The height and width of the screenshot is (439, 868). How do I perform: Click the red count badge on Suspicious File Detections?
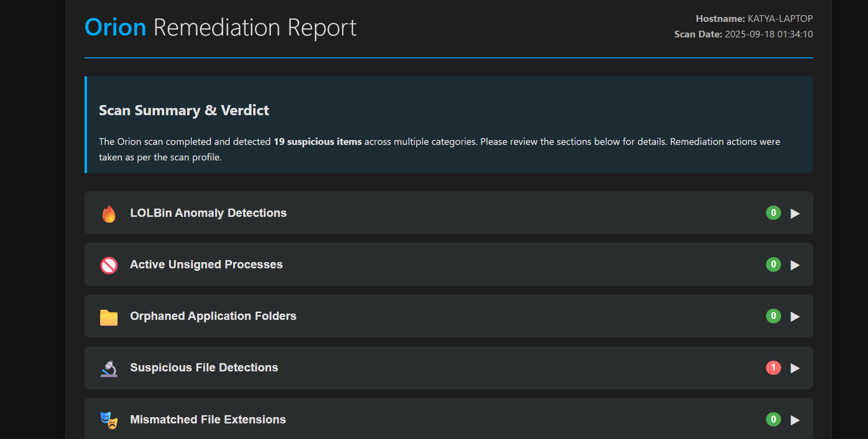773,368
